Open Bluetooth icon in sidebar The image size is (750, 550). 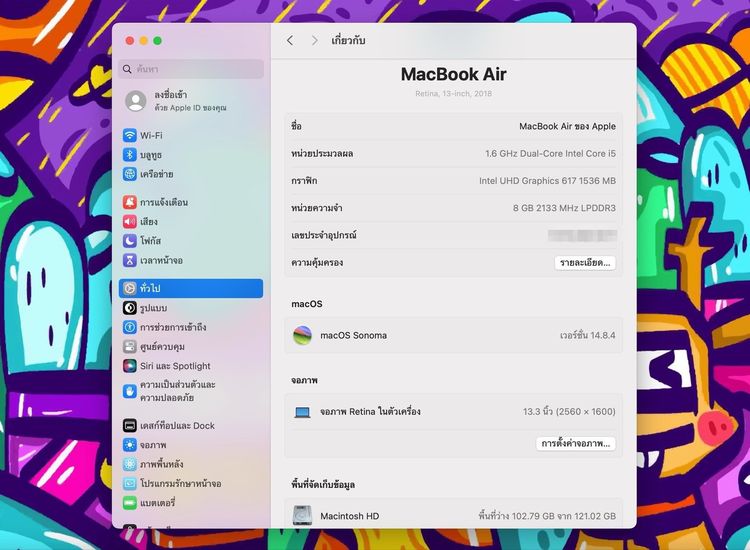130,154
